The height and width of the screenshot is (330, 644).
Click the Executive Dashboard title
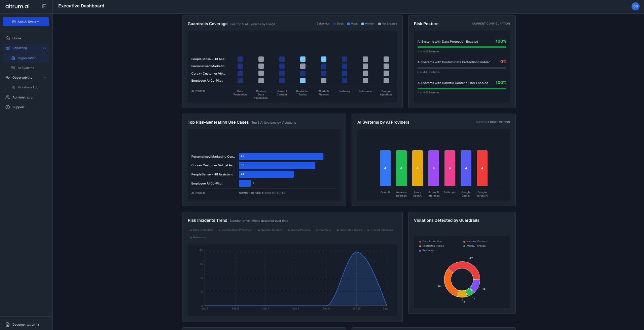click(81, 6)
